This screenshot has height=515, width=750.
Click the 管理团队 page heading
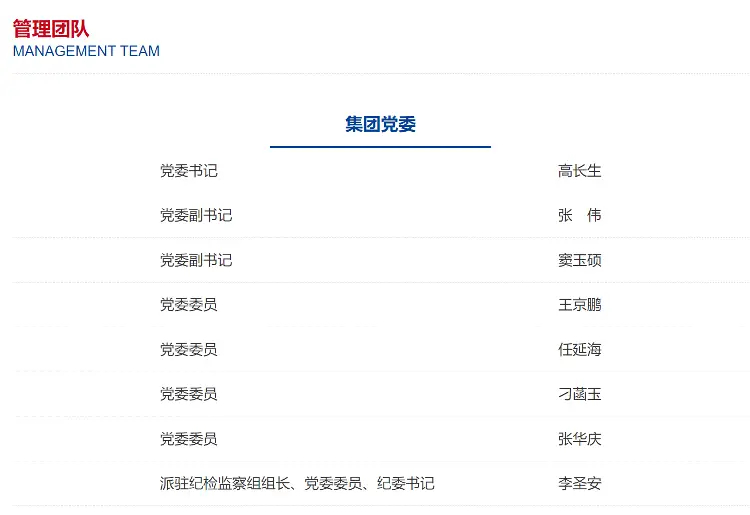[51, 27]
